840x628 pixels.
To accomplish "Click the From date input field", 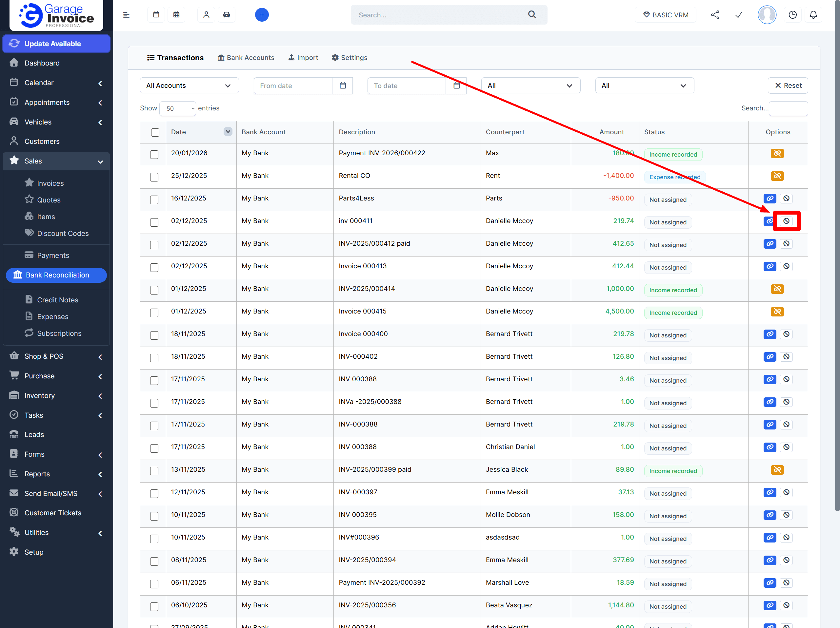I will pos(292,86).
